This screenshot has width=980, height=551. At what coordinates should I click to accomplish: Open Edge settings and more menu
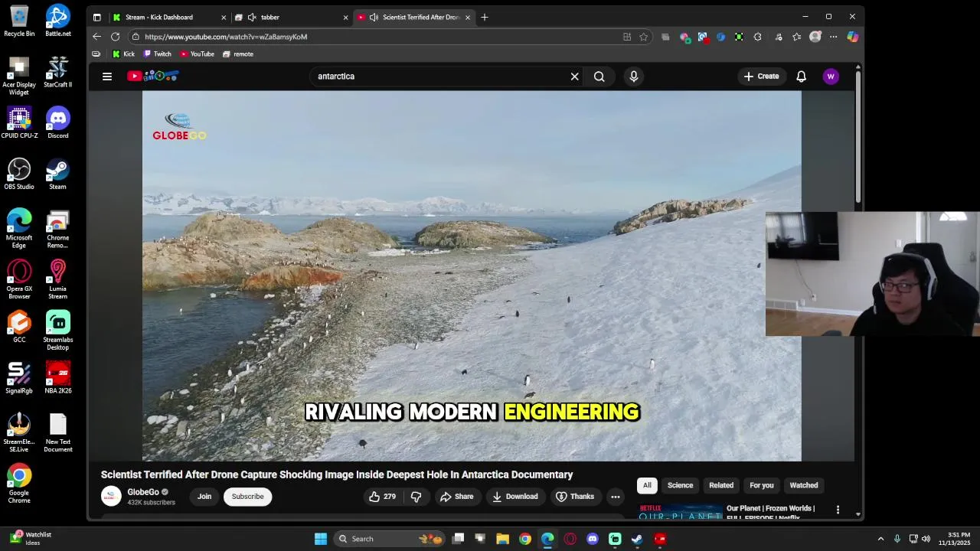pos(834,37)
